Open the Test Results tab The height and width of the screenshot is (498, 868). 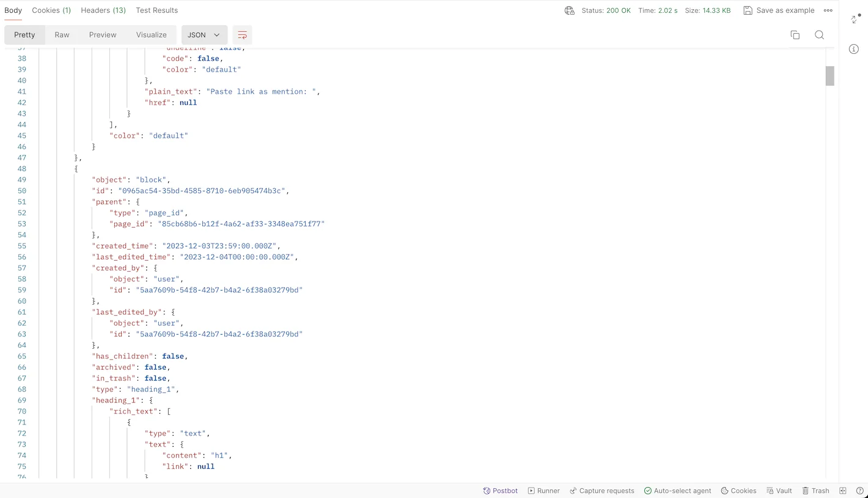point(156,10)
